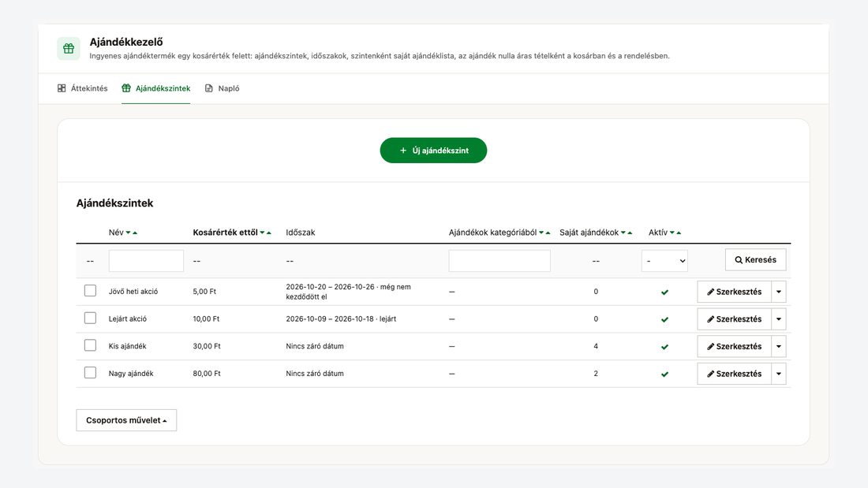The height and width of the screenshot is (488, 868).
Task: Click the 5,00 Ft basket value
Action: pos(205,292)
